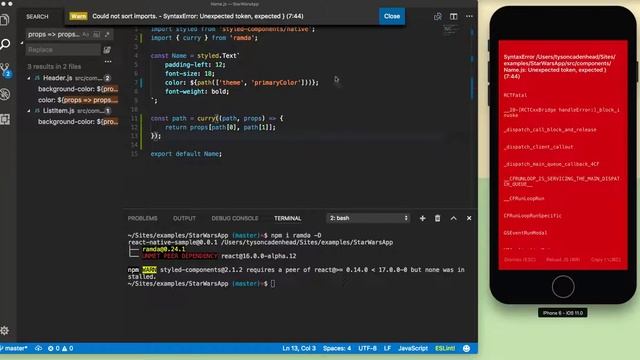Split the editor using the split icon
This screenshot has height=360, width=640.
coord(453,16)
